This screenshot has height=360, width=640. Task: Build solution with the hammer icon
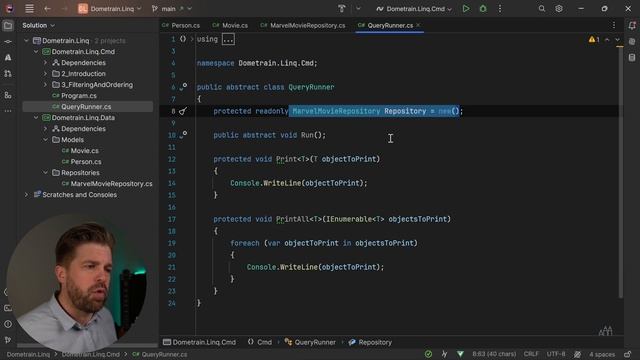pyautogui.click(x=342, y=9)
